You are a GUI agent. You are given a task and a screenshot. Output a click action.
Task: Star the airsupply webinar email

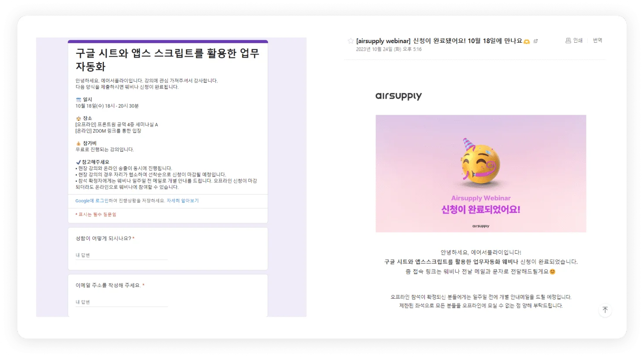click(351, 41)
